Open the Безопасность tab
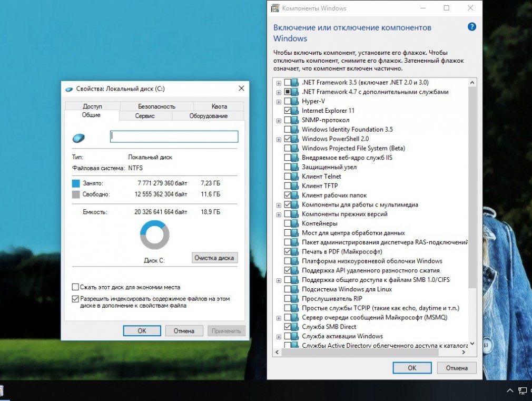 [x=157, y=106]
